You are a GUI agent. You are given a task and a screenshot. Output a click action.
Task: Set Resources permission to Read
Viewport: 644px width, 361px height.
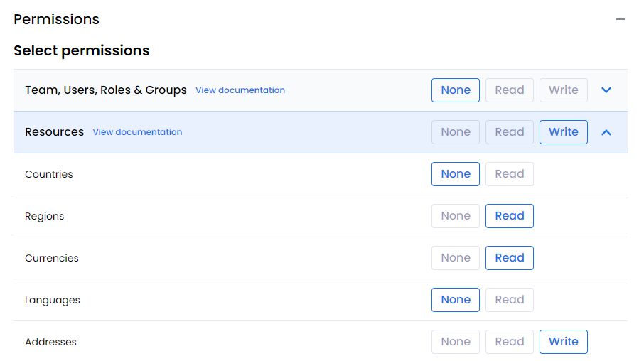click(510, 132)
